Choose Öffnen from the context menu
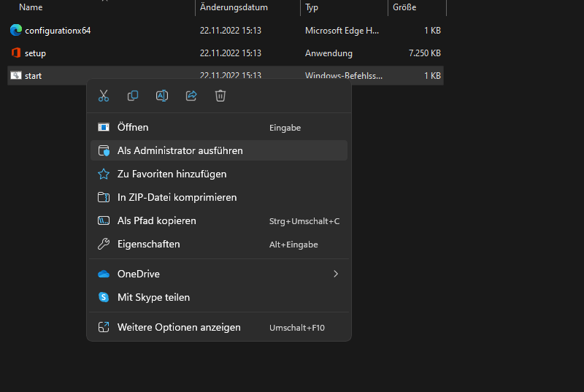The width and height of the screenshot is (584, 392). pos(133,127)
